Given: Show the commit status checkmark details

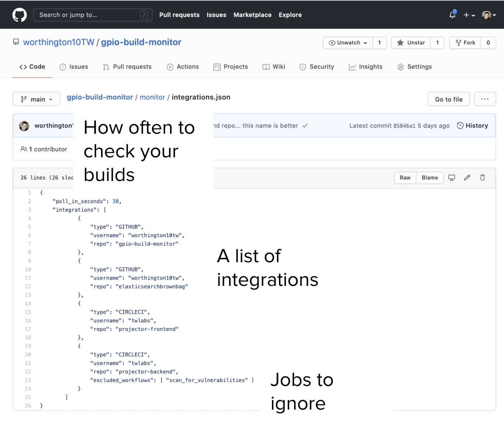Looking at the screenshot, I should pyautogui.click(x=305, y=126).
